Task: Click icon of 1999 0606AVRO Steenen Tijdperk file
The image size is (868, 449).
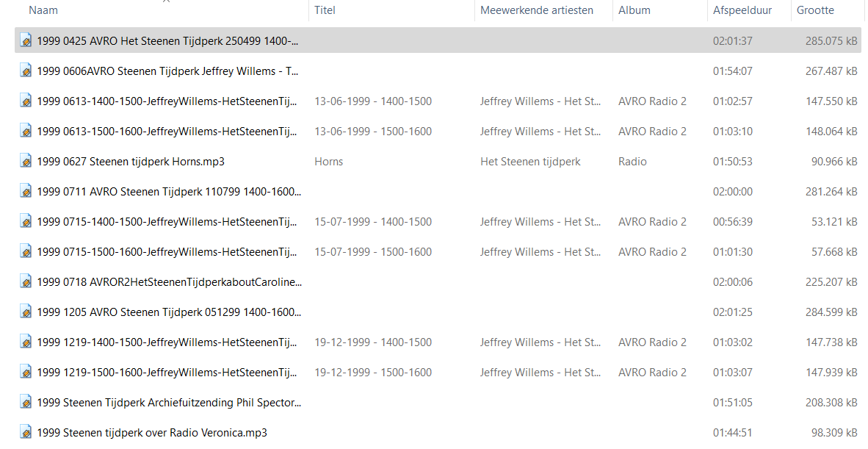Action: (26, 71)
